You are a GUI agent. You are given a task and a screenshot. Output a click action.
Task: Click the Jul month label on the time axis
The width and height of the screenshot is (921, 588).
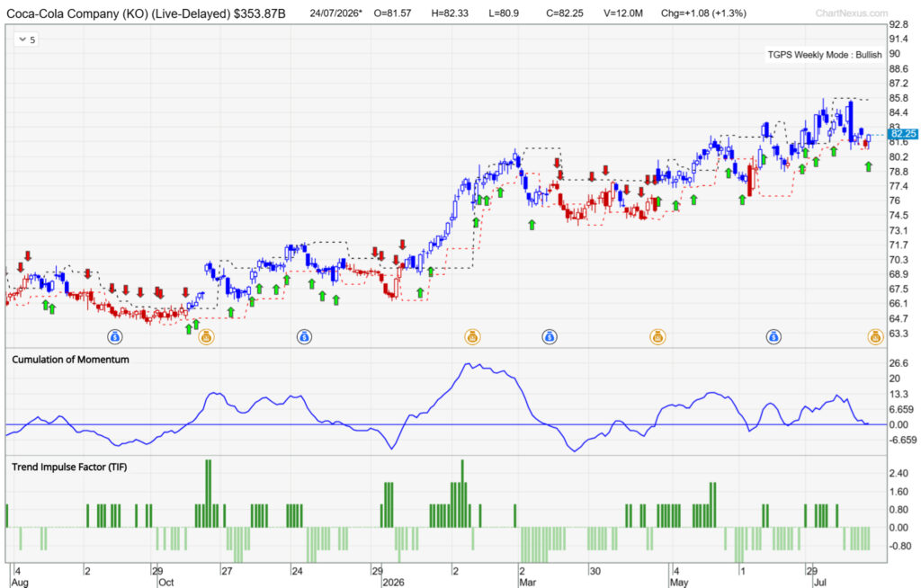pos(818,582)
